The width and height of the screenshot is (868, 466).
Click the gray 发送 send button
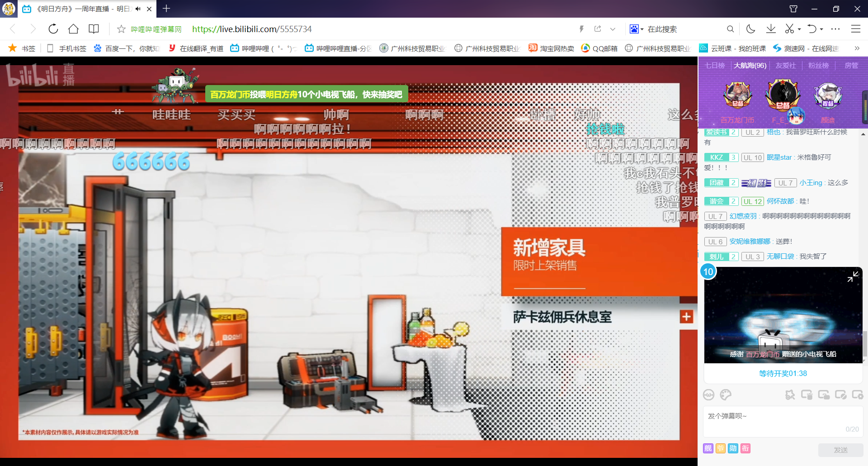(840, 450)
